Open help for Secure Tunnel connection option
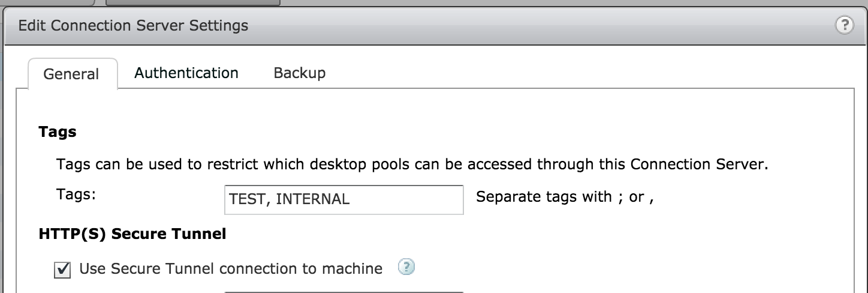This screenshot has width=868, height=293. (x=406, y=268)
